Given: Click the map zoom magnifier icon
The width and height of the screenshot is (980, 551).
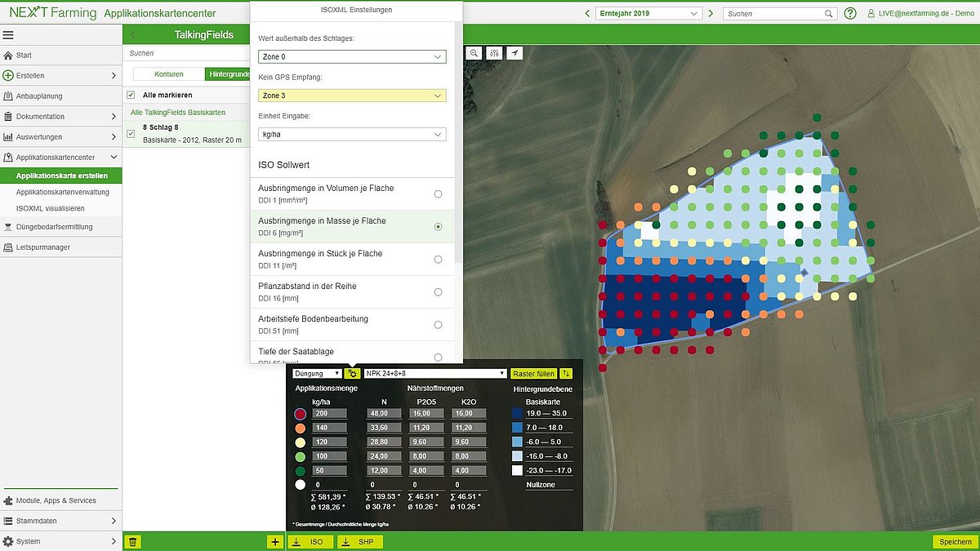Looking at the screenshot, I should pyautogui.click(x=474, y=53).
